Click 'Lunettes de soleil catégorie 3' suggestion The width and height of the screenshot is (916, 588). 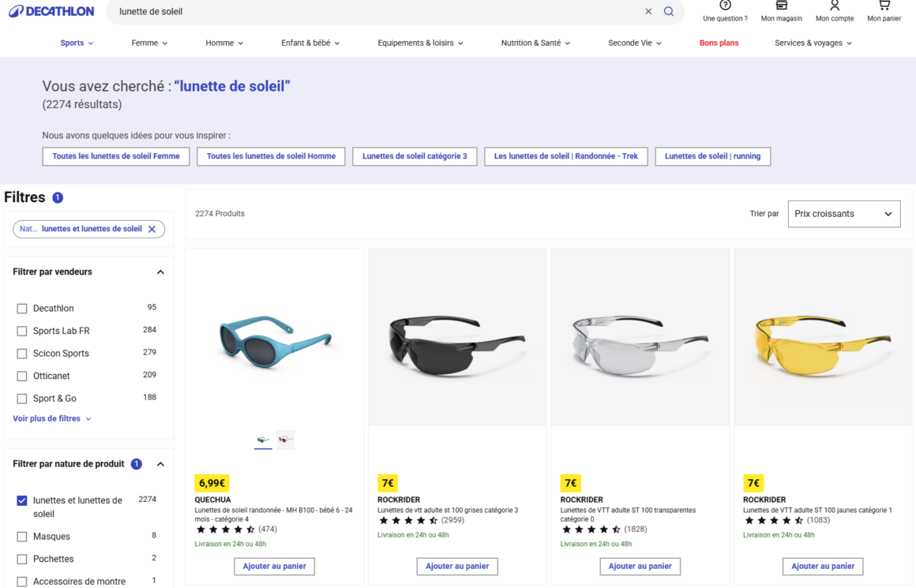(x=415, y=156)
